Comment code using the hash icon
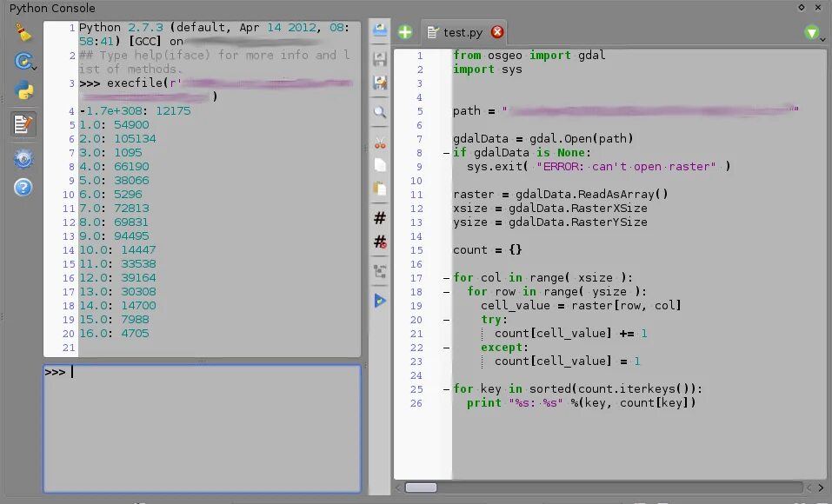Image resolution: width=832 pixels, height=504 pixels. tap(379, 217)
